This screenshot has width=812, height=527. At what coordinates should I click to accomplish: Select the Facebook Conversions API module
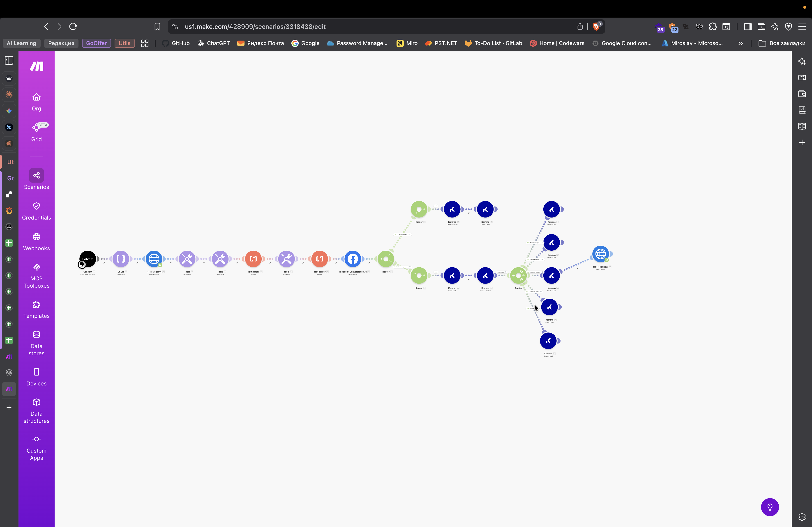(353, 259)
